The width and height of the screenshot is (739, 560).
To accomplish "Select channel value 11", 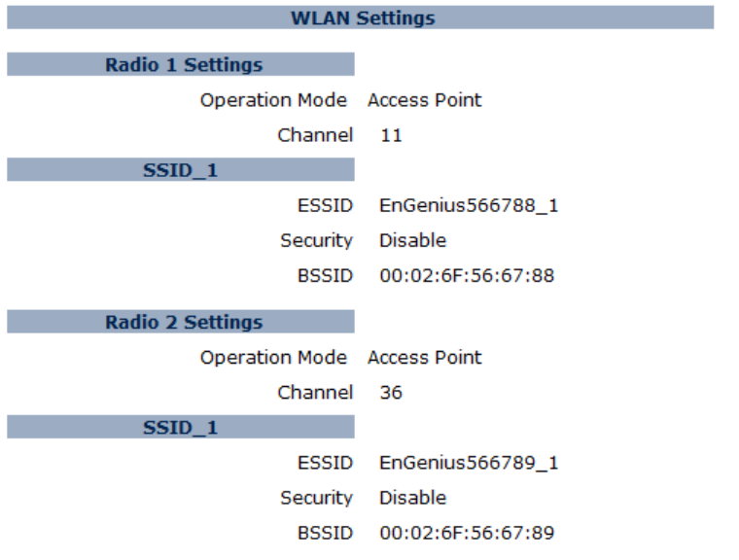I will 391,135.
